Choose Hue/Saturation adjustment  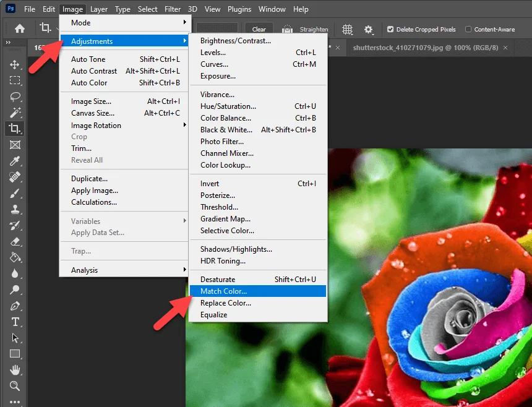point(258,106)
